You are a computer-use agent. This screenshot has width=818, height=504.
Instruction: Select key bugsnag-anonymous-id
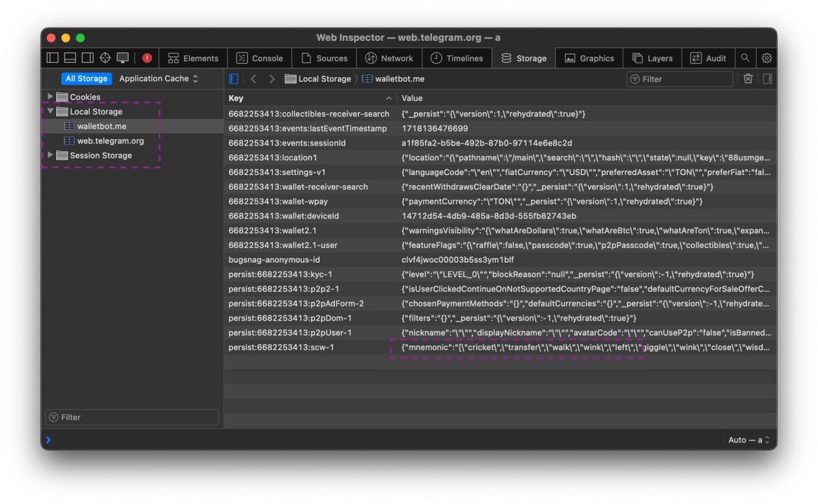pos(274,260)
